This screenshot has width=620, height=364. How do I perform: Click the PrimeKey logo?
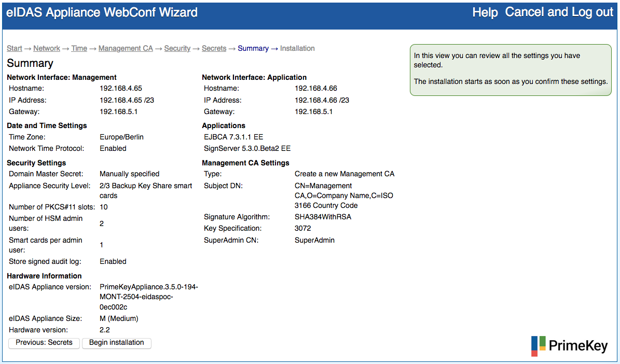pos(569,346)
